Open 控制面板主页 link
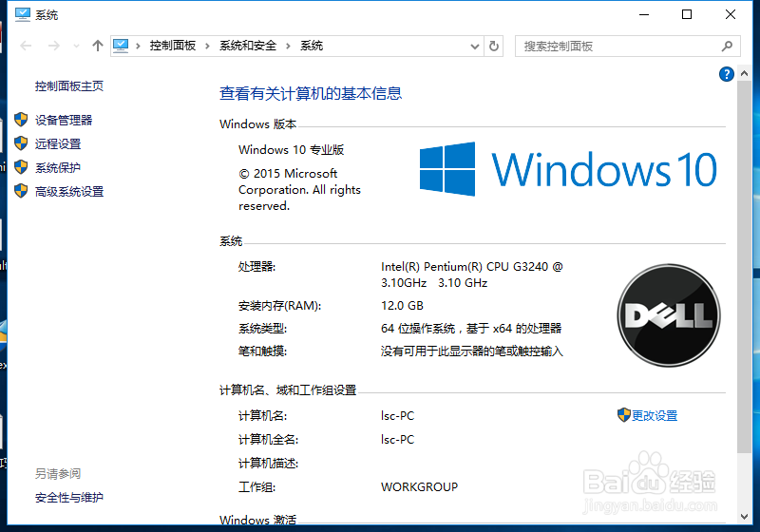 68,86
